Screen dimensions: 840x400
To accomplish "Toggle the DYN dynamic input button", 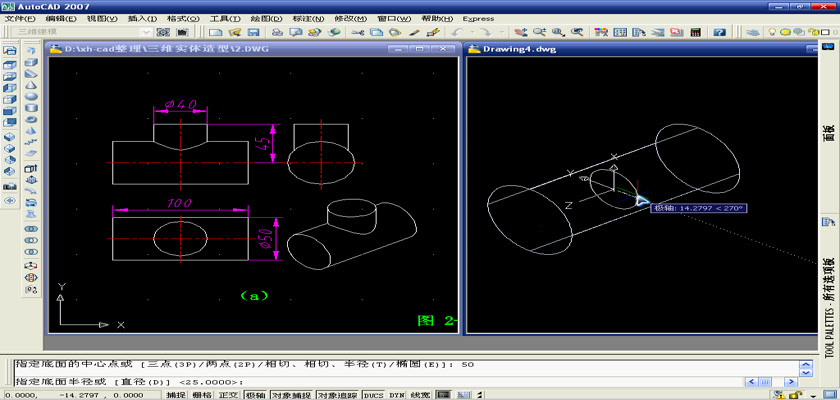I will 396,395.
